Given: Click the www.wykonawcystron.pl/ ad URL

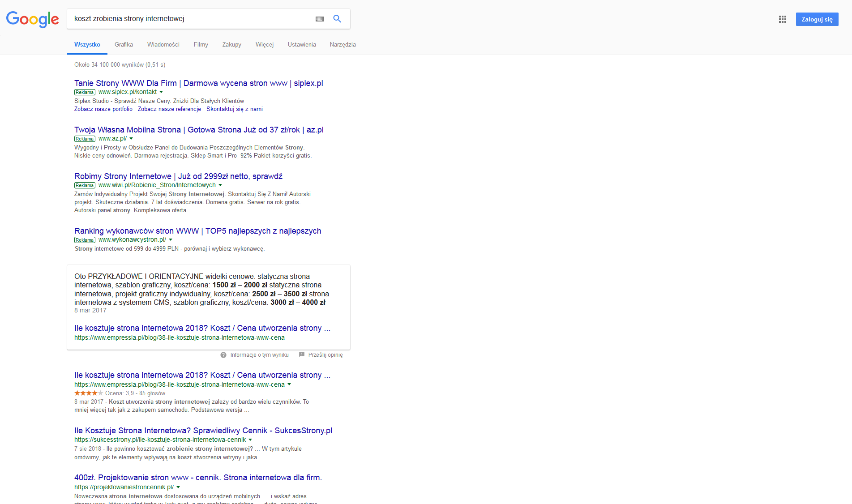Looking at the screenshot, I should (x=132, y=240).
